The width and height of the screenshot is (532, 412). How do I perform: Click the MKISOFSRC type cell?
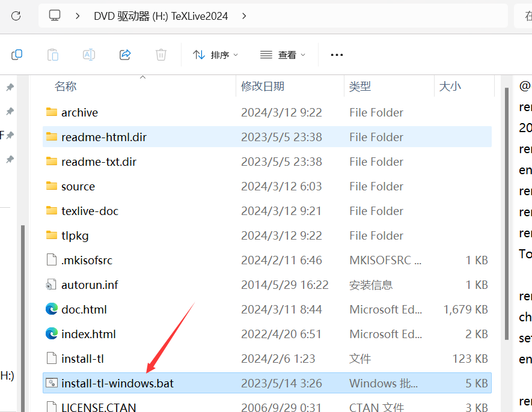[x=385, y=260]
